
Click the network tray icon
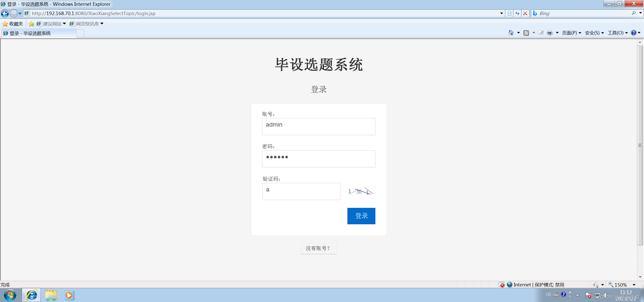click(x=597, y=295)
